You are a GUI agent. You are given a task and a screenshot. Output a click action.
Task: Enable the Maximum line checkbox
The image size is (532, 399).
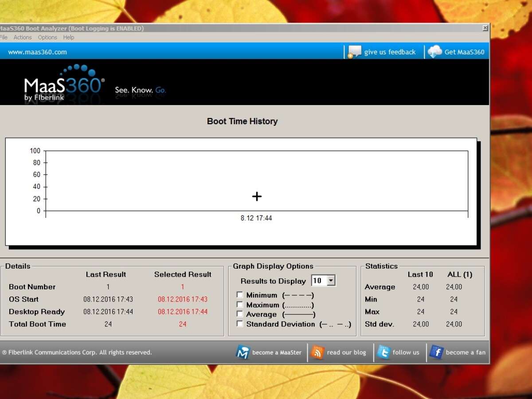240,305
